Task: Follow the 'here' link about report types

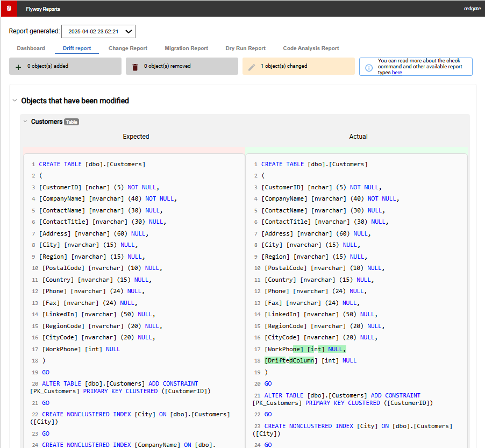Action: point(397,73)
